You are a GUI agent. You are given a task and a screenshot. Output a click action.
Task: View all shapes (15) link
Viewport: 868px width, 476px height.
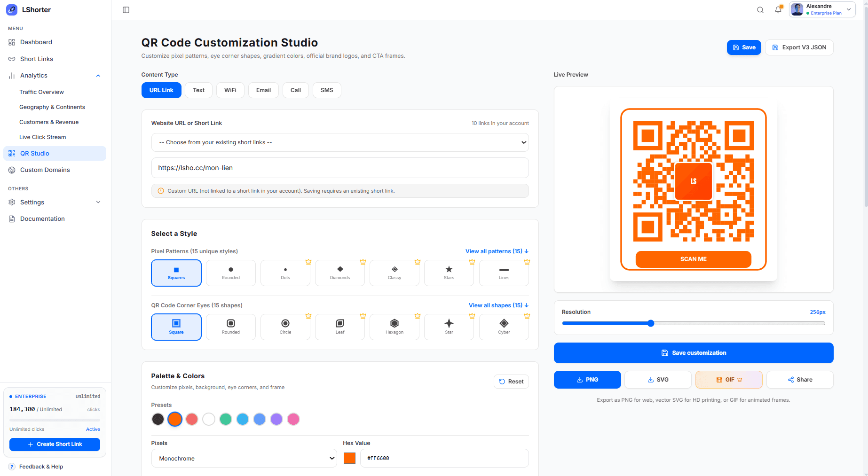coord(499,305)
